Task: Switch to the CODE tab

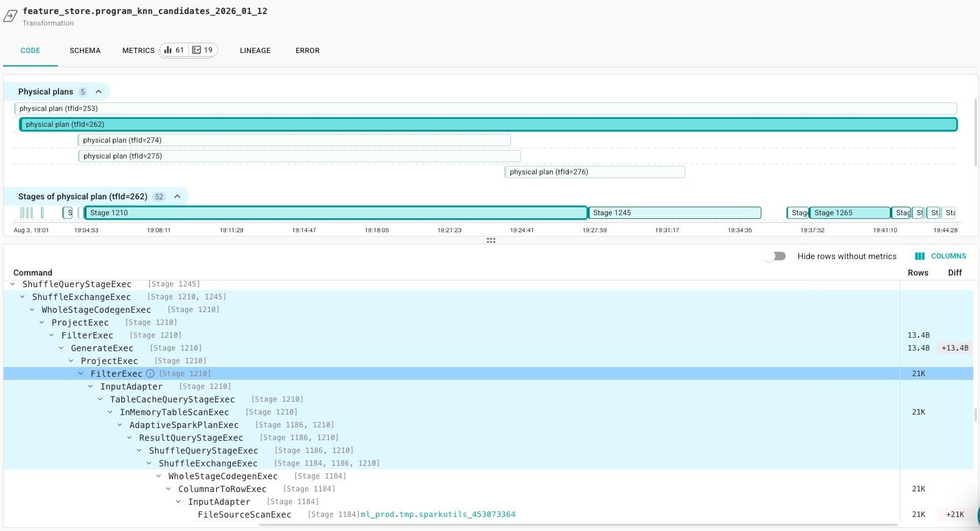Action: click(x=30, y=51)
